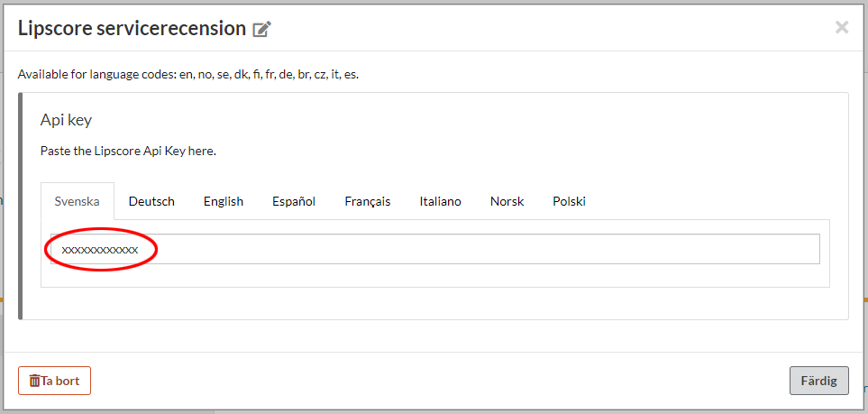The height and width of the screenshot is (414, 868).
Task: Show the Norsk language tab
Action: [507, 201]
